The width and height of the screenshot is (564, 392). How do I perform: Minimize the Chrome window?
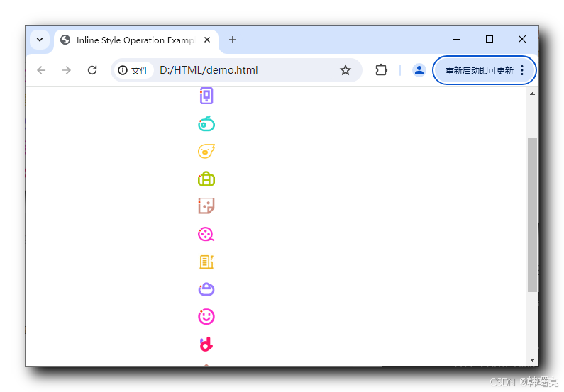tap(457, 39)
